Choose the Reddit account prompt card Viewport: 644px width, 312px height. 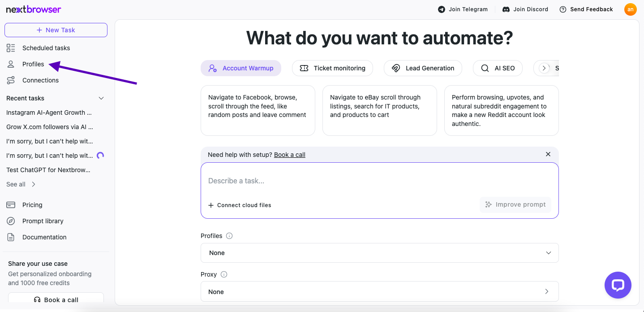click(502, 110)
